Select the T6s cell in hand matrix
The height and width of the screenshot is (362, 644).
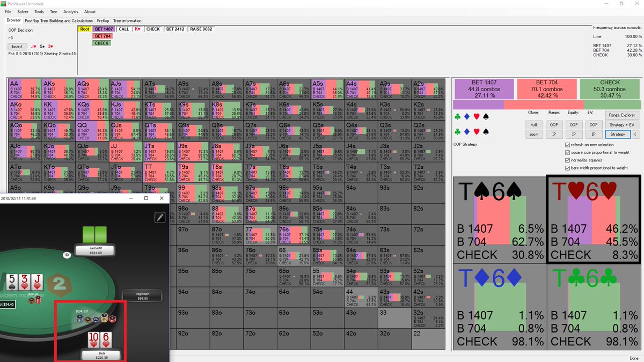[294, 172]
